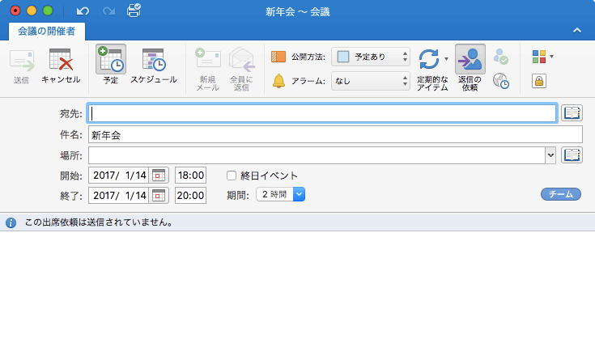This screenshot has height=364, width=595.
Task: Select the 予定 appointment view button
Action: [x=111, y=59]
